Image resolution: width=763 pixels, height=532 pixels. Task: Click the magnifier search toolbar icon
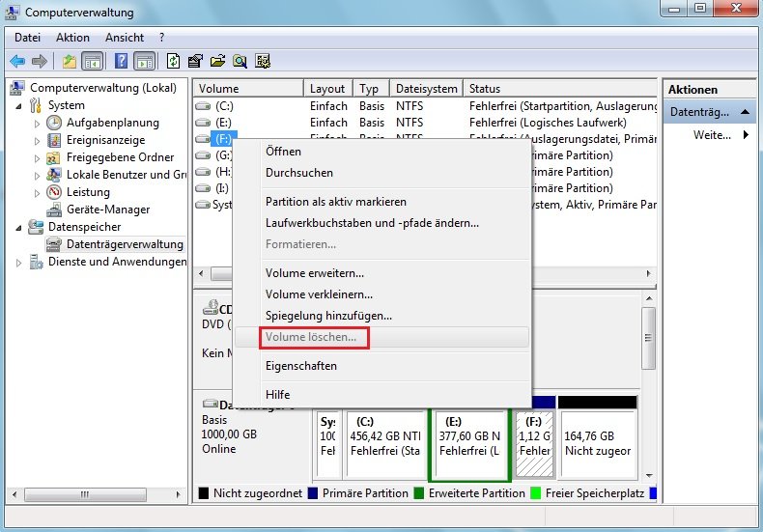pyautogui.click(x=240, y=61)
